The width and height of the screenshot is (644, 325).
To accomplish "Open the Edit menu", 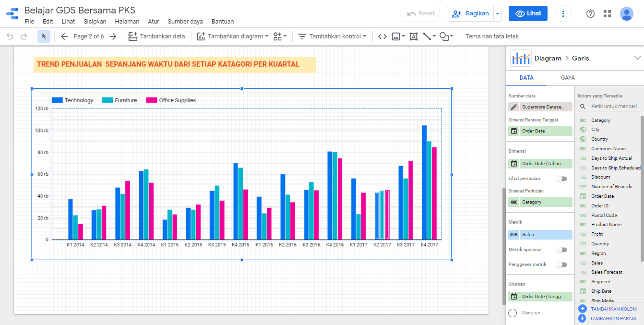I will pos(48,21).
